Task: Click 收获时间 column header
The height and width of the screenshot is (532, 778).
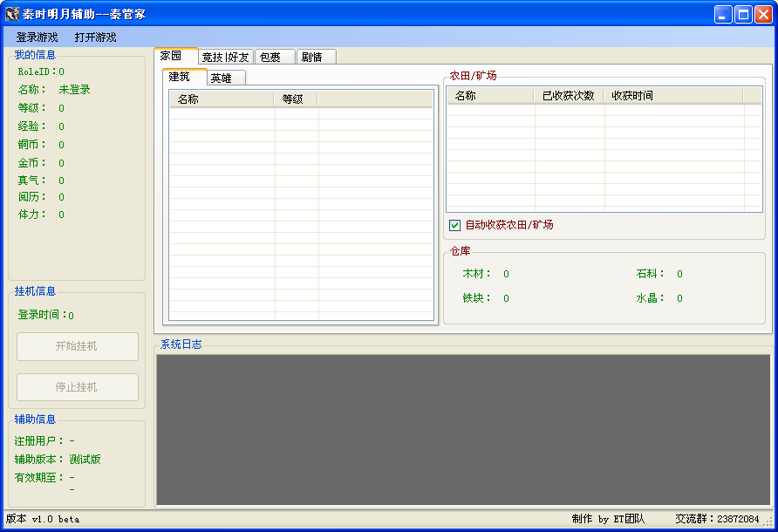Action: tap(673, 96)
